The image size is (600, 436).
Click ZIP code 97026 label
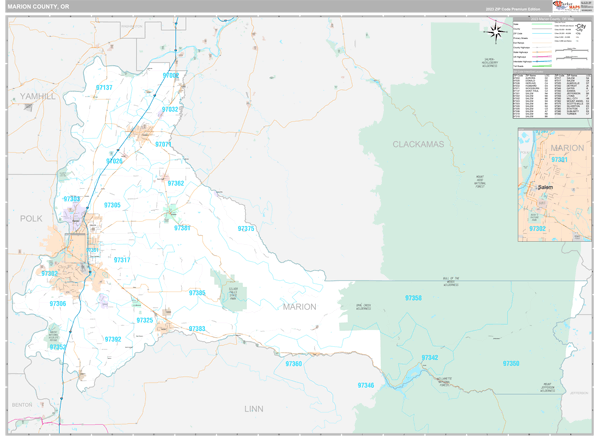115,161
